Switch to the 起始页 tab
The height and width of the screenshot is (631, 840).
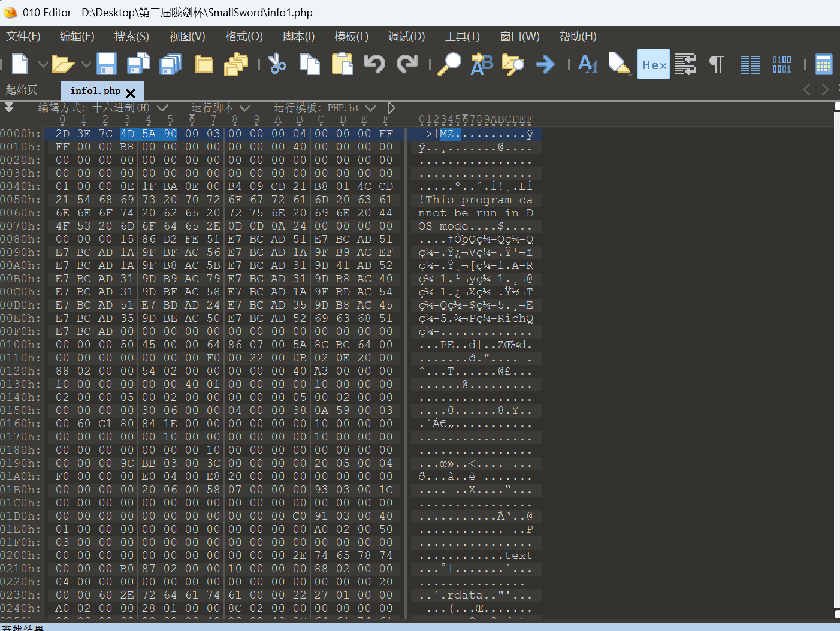[22, 90]
